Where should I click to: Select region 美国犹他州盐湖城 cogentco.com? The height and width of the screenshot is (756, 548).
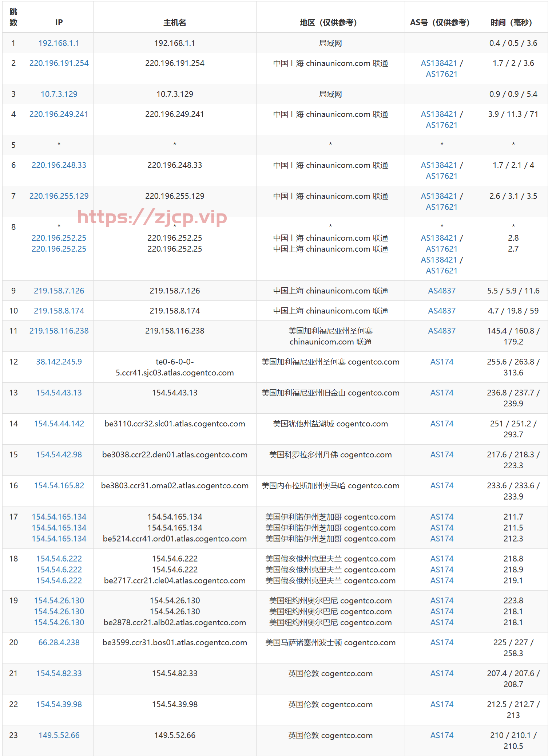tap(330, 424)
